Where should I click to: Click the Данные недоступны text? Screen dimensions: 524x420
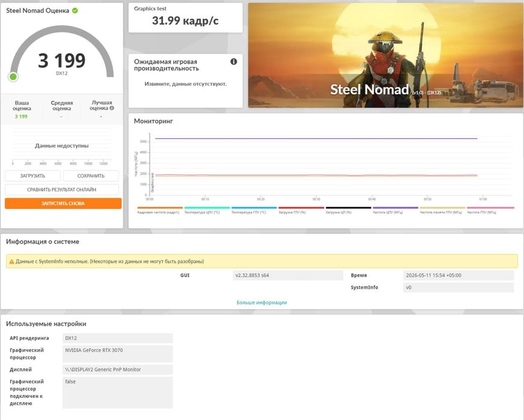coord(62,146)
